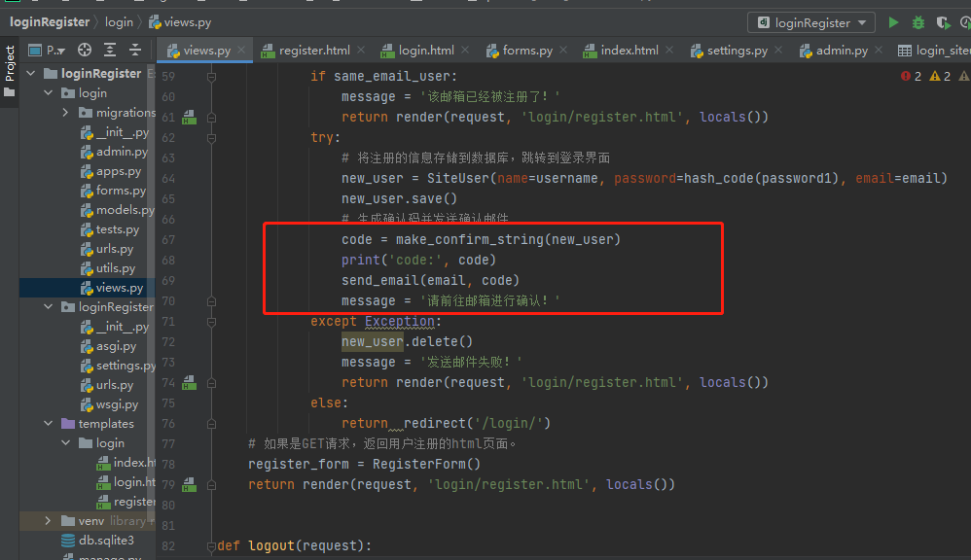Viewport: 971px width, 560px height.
Task: Start debugging with the bug icon
Action: [917, 23]
